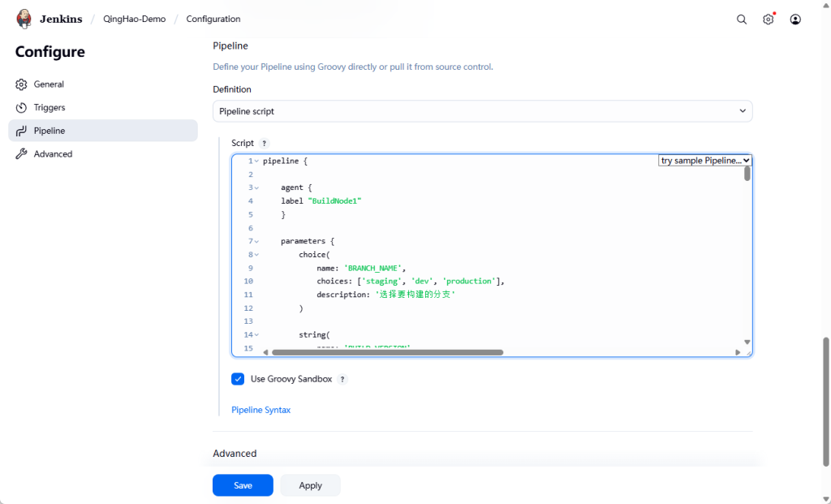The width and height of the screenshot is (831, 504).
Task: Click the script editor horizontal scrollbar
Action: pyautogui.click(x=387, y=352)
